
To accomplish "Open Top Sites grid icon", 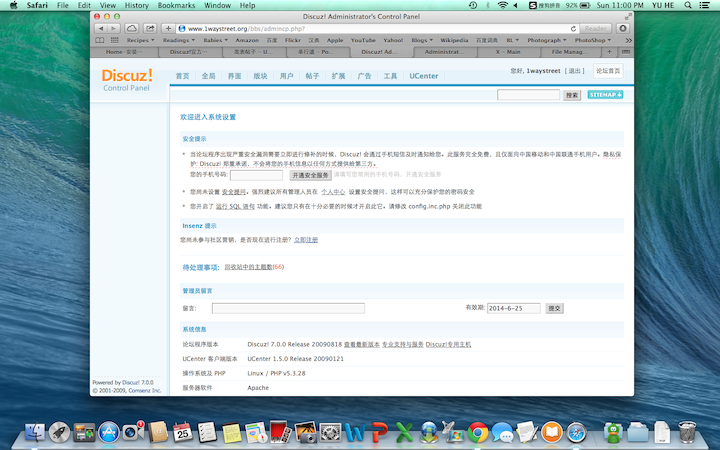I will coord(114,40).
